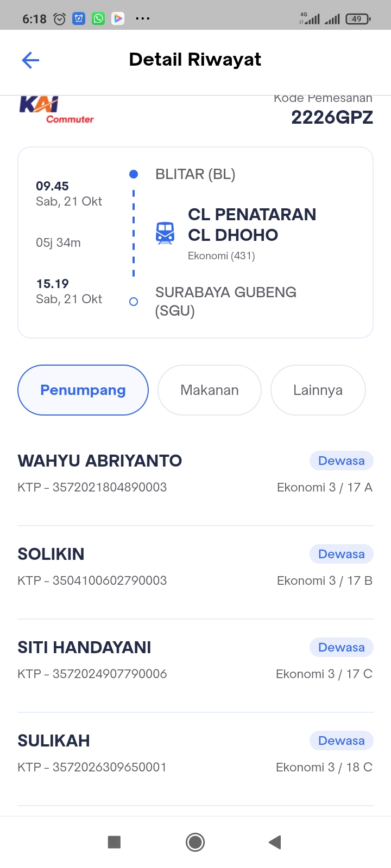The image size is (391, 868).
Task: Tap booking code 2226GPZ
Action: [332, 117]
